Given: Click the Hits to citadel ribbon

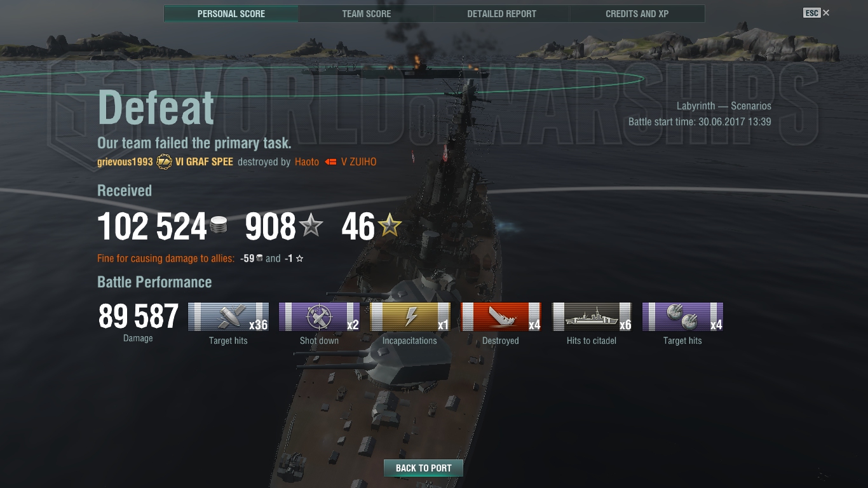Looking at the screenshot, I should [592, 316].
